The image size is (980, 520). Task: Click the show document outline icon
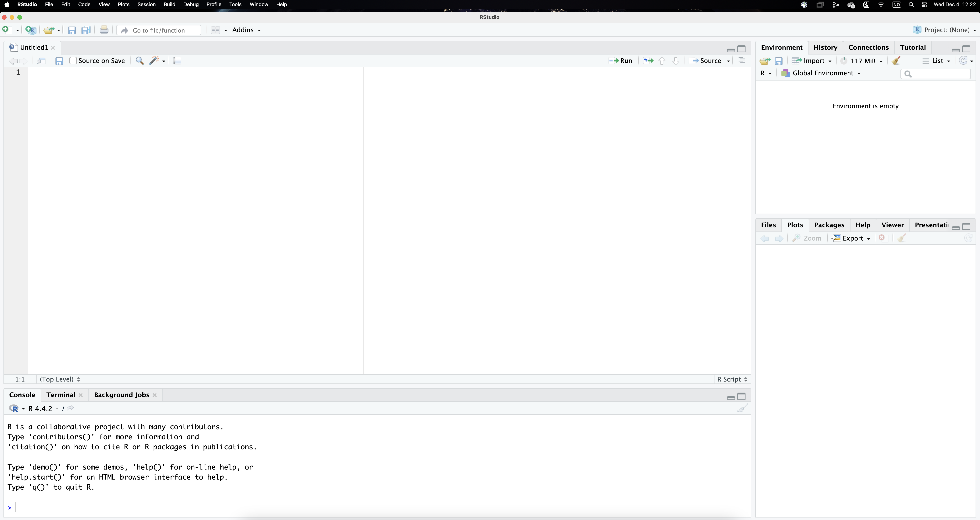point(741,61)
